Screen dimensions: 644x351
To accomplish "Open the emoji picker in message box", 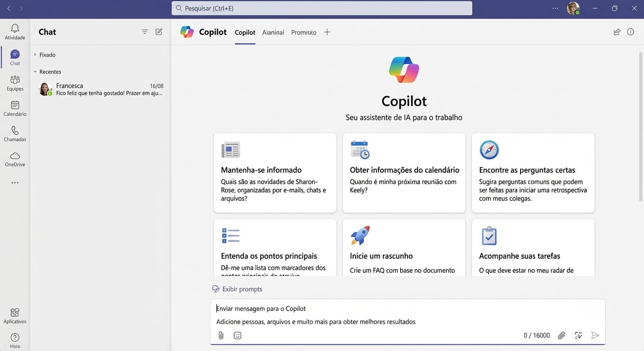I will tap(237, 335).
